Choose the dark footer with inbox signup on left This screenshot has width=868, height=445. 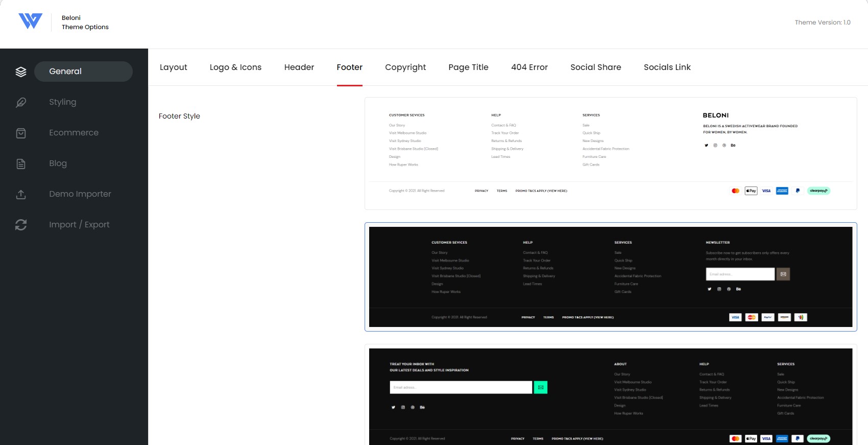[x=611, y=396]
